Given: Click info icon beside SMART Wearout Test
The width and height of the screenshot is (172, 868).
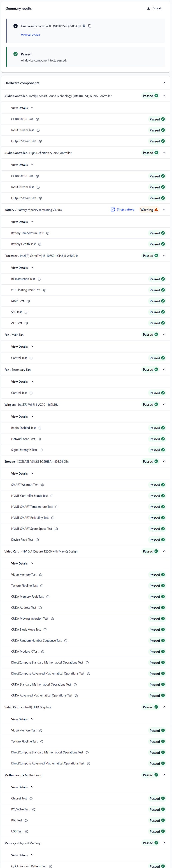Looking at the screenshot, I should 42,485.
